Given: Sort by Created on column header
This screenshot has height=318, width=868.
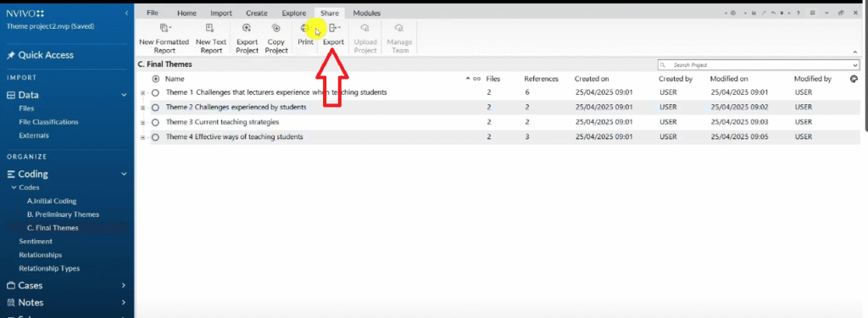Looking at the screenshot, I should click(591, 79).
